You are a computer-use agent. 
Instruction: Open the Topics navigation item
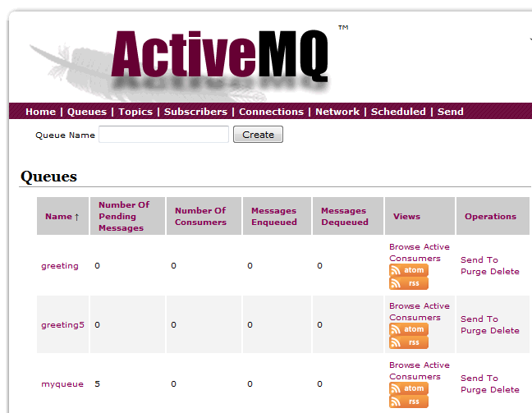coord(135,112)
